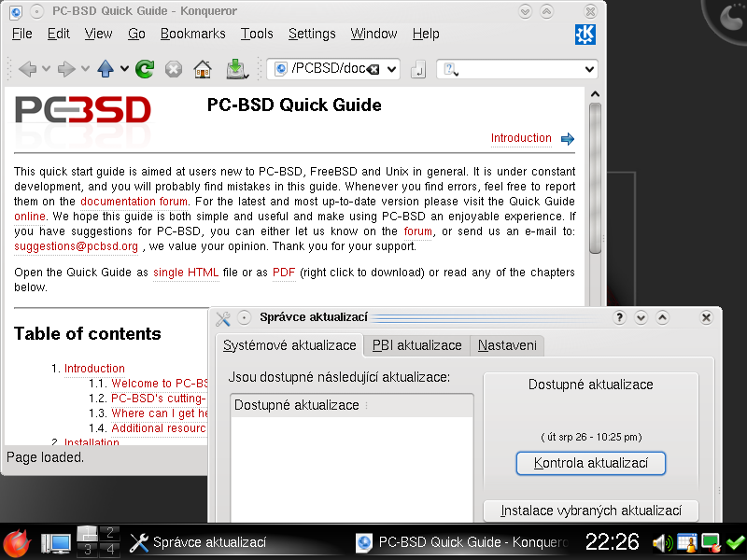Open Správce aktualizací window menu wrench icon
747x560 pixels.
point(222,318)
